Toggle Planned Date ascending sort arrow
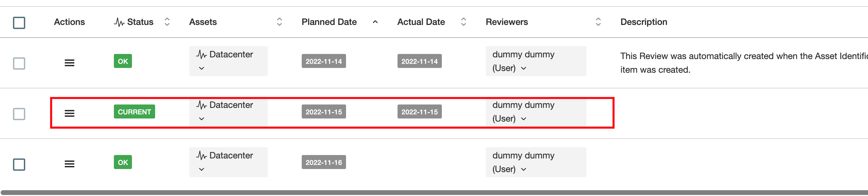The width and height of the screenshot is (868, 196). [x=375, y=22]
